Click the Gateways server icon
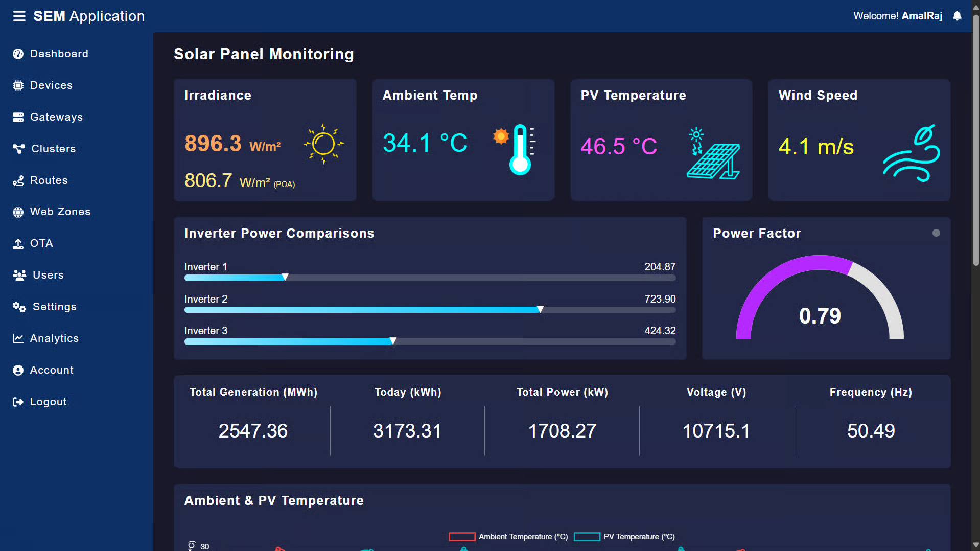980x551 pixels. (x=18, y=118)
